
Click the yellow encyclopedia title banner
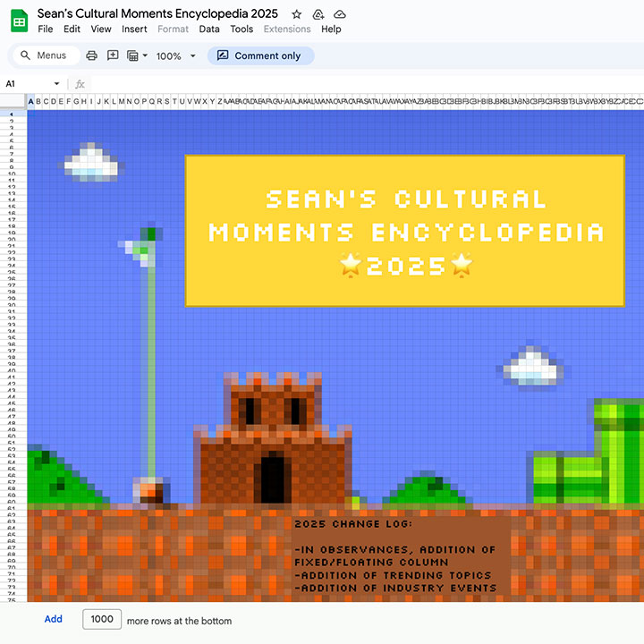coord(405,231)
